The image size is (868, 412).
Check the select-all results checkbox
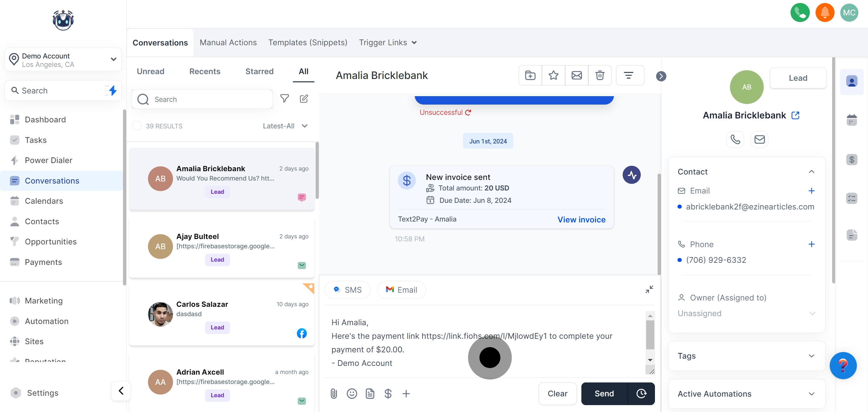[x=137, y=126]
